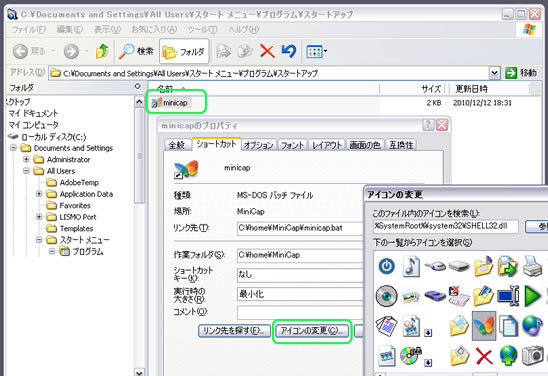Select the highlighted MSN butterfly icon
Screen dimensions: 548x376
click(484, 326)
